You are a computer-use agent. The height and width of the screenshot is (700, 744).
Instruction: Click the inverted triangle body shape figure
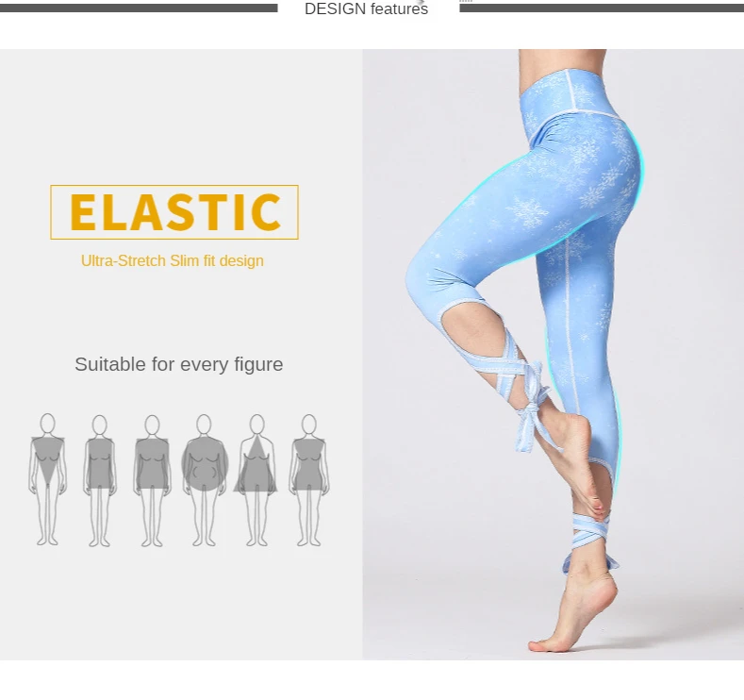(x=47, y=479)
